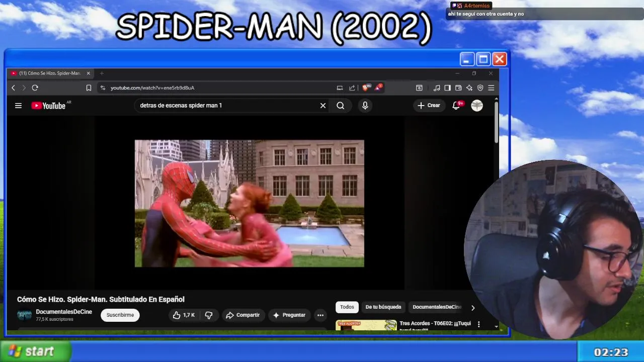Image resolution: width=644 pixels, height=362 pixels.
Task: Dislike the video with thumbs down
Action: point(209,315)
